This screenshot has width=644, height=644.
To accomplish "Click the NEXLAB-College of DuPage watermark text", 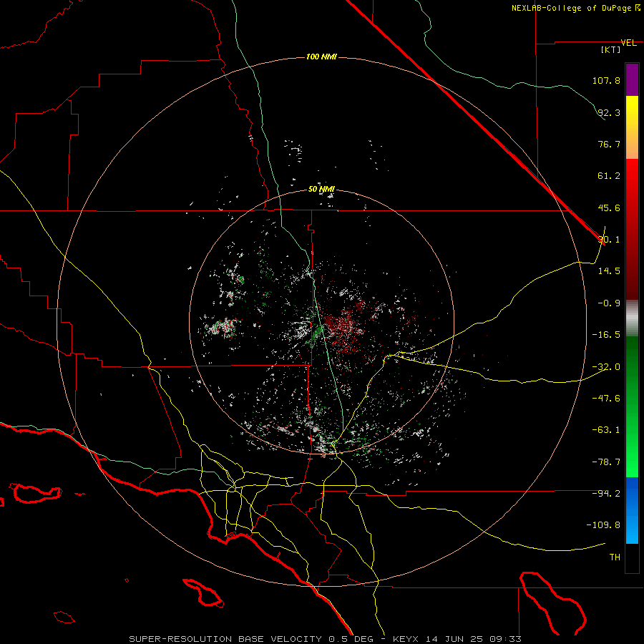I will click(x=575, y=8).
